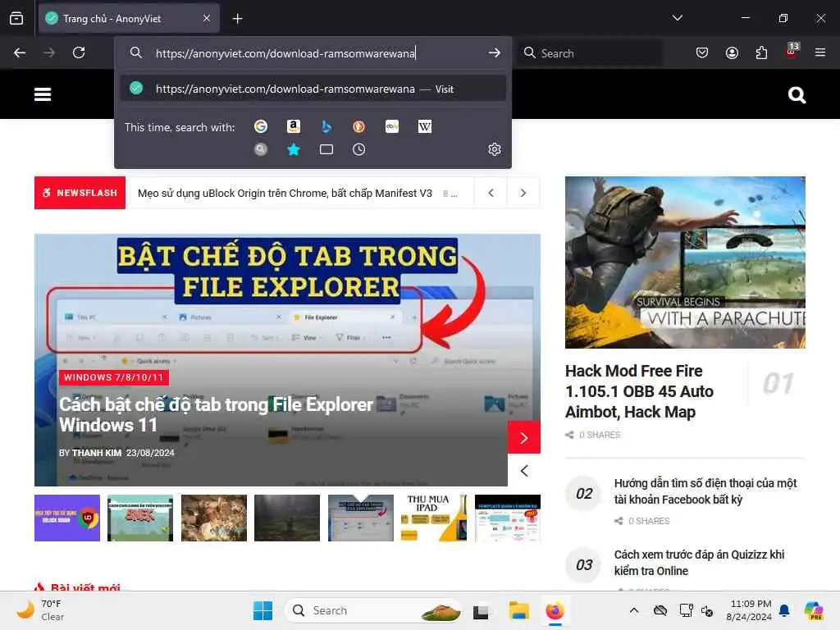Screen dimensions: 840x630
Task: Open Hack Mod Free Fire 1.105.1 article
Action: (x=639, y=391)
